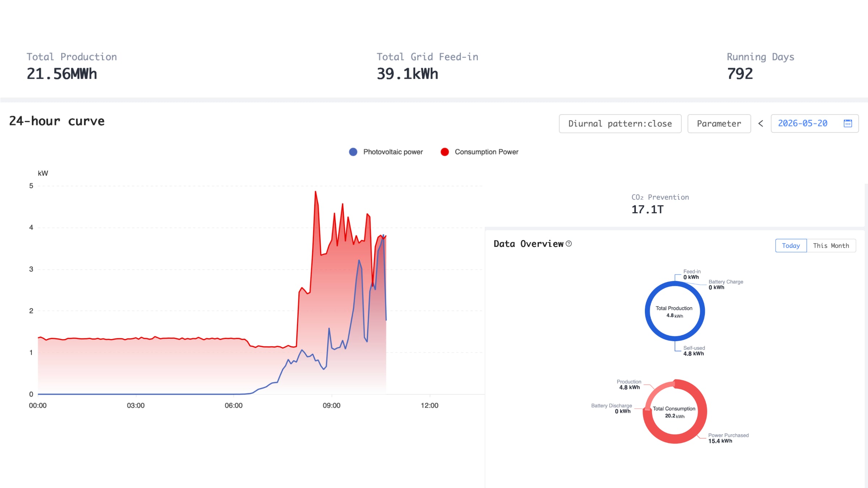The width and height of the screenshot is (868, 488).
Task: Switch to the Today tab
Action: click(791, 245)
